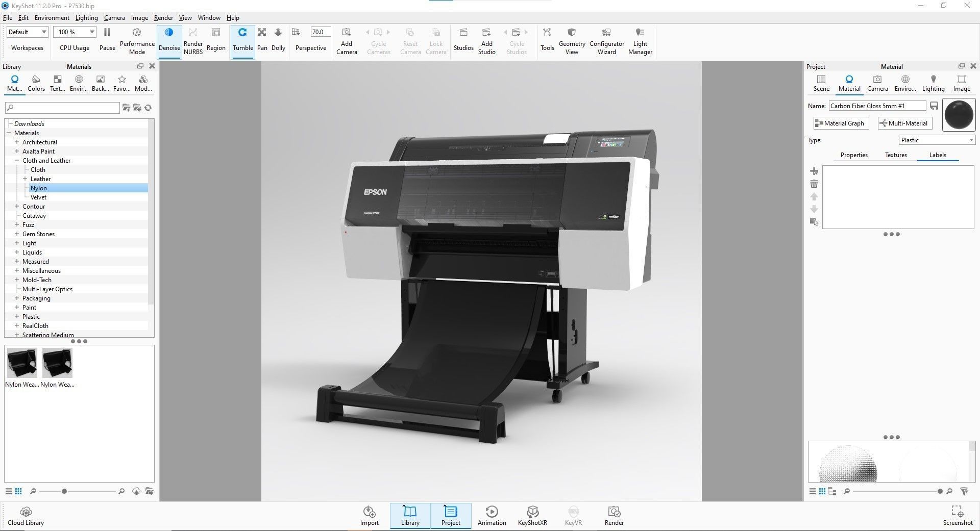Screen dimensions: 980x531
Task: Open the Animation panel
Action: click(492, 516)
